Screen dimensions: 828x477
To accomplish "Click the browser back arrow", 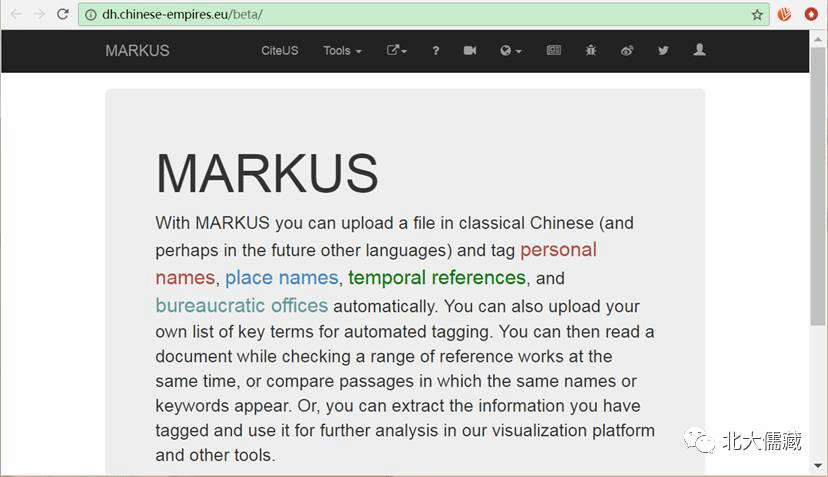I will pyautogui.click(x=15, y=14).
